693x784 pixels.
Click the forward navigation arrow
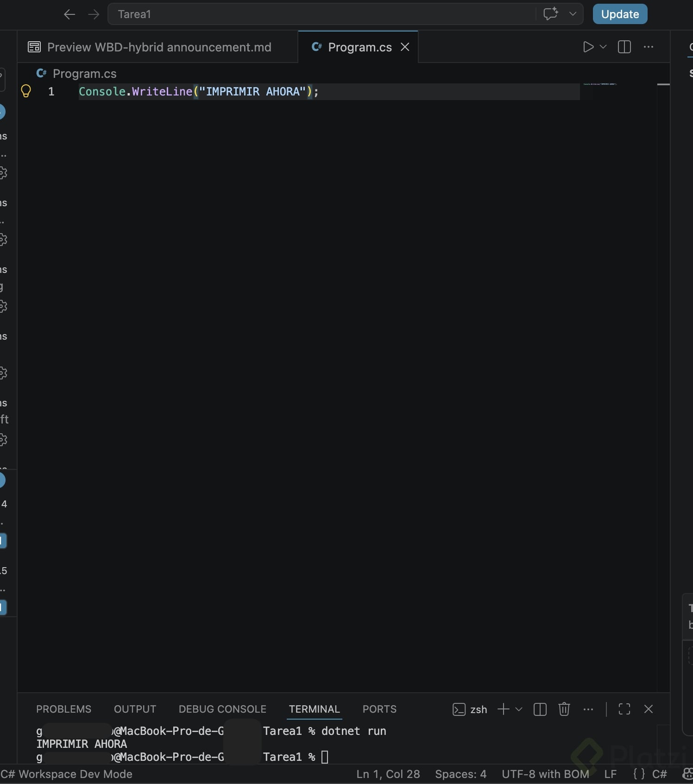point(94,14)
